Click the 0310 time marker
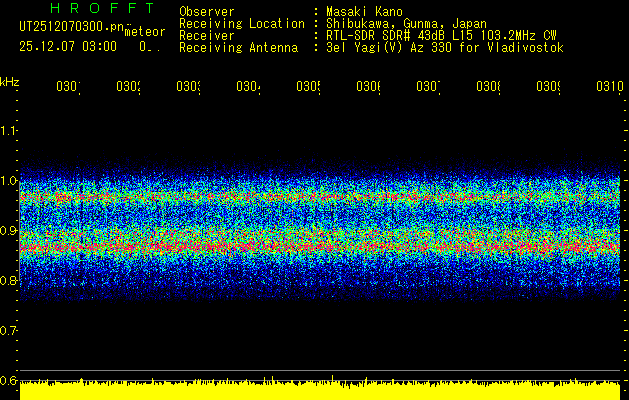629x400 pixels. [x=610, y=87]
